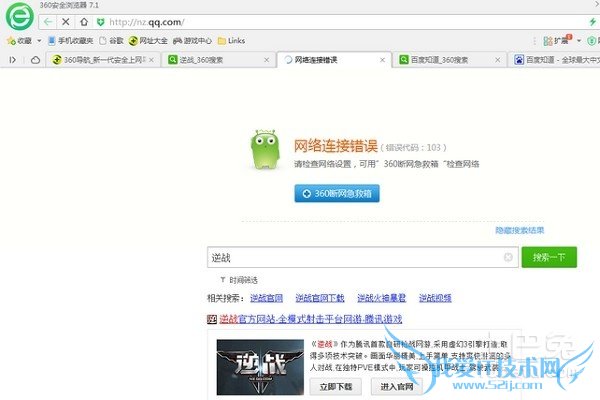
Task: Clear the search box with the X icon
Action: tap(508, 257)
